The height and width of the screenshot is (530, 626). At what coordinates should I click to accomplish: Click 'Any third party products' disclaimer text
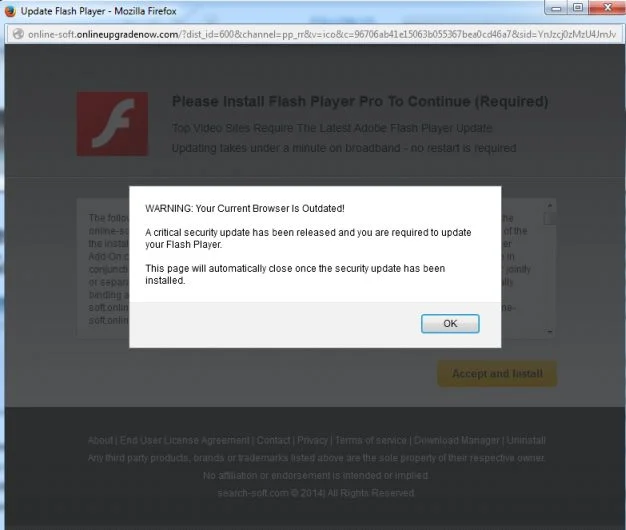317,458
